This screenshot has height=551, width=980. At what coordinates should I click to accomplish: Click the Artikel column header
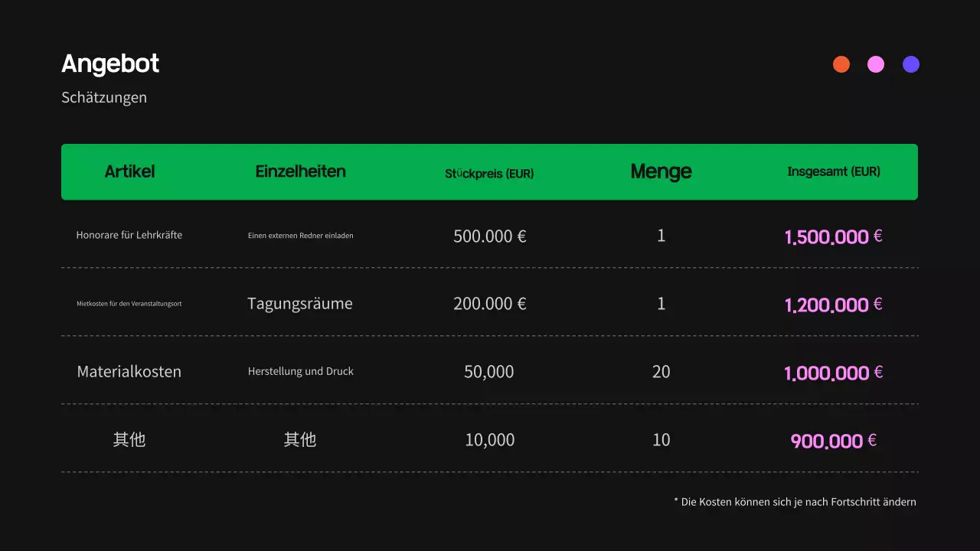pyautogui.click(x=129, y=171)
